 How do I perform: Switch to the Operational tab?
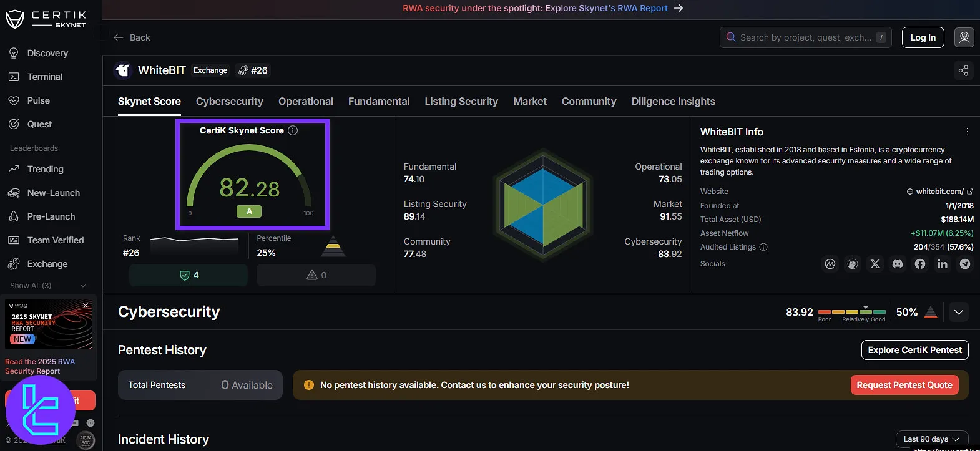point(306,101)
